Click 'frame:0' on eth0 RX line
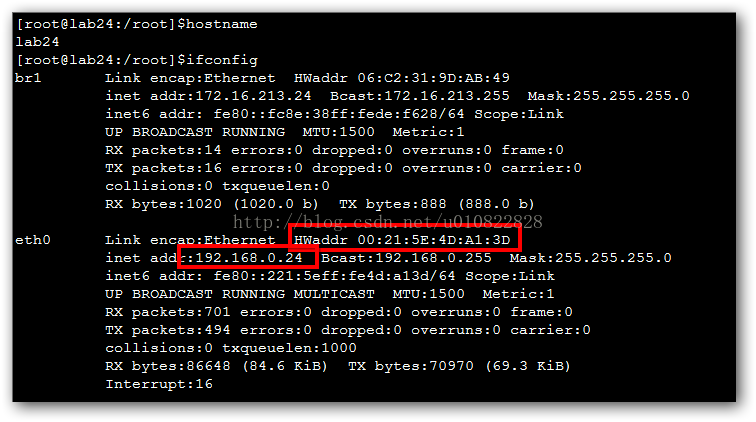The image size is (756, 422). click(541, 312)
